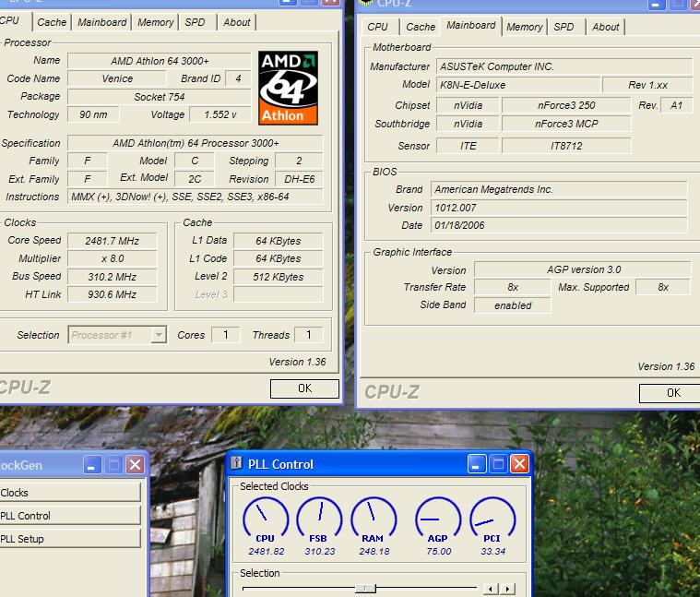Click the Manufacturer field ASUSTeK Computer INC.
Image resolution: width=700 pixels, height=597 pixels.
click(x=564, y=66)
